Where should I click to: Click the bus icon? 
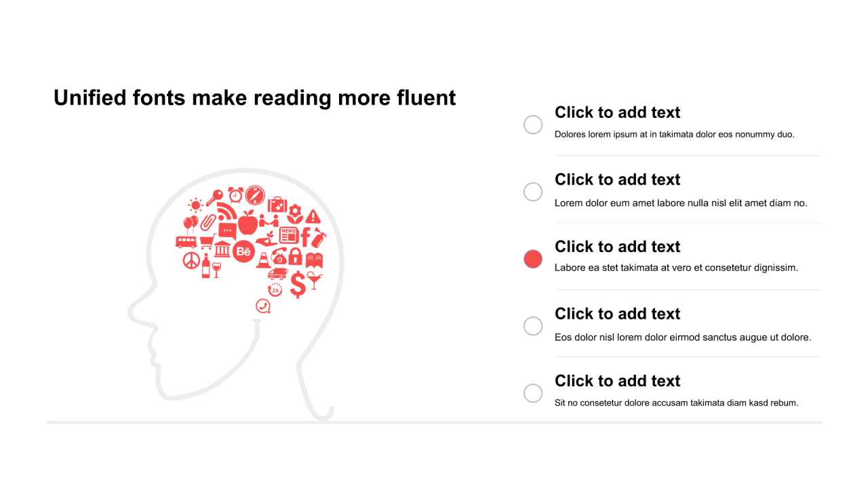pyautogui.click(x=186, y=241)
